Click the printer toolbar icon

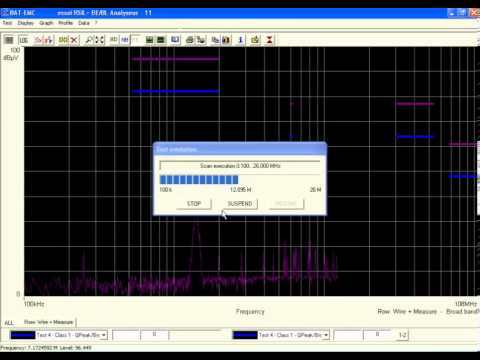pyautogui.click(x=190, y=40)
